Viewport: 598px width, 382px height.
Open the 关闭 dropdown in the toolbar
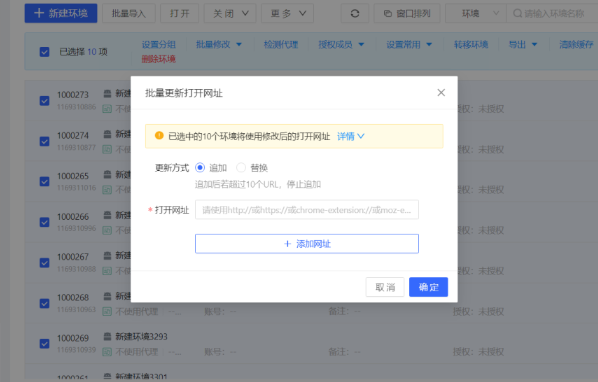230,14
